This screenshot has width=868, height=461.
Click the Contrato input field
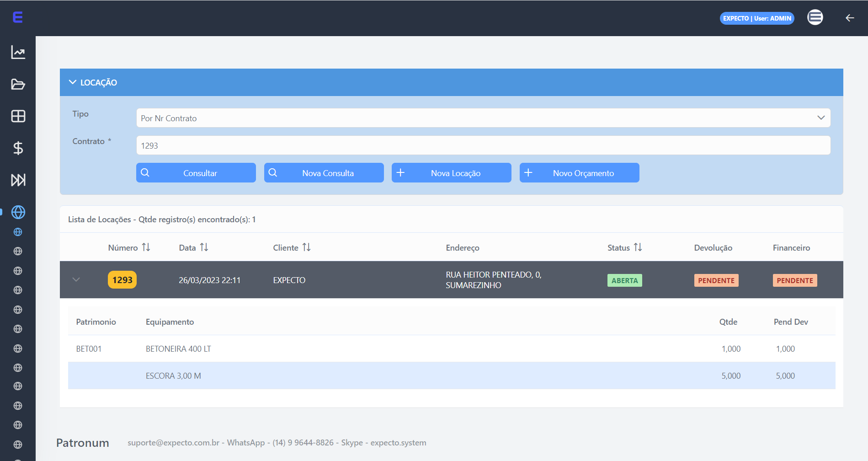coord(483,145)
